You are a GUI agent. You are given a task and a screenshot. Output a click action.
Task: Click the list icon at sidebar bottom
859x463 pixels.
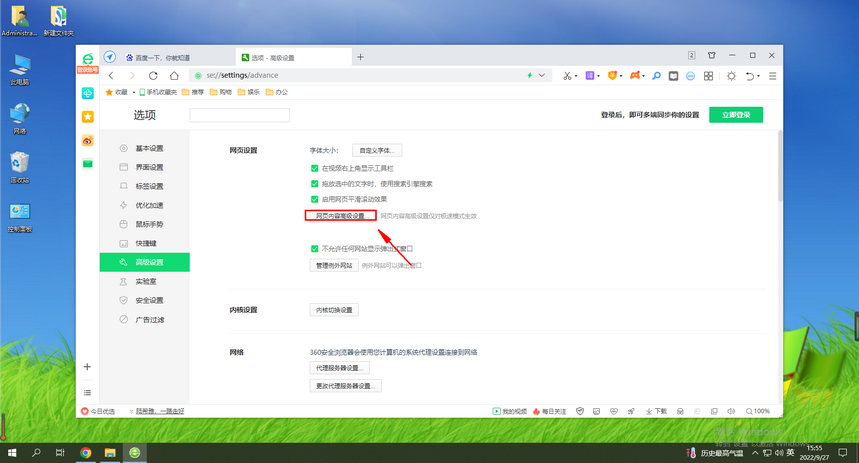click(x=87, y=393)
